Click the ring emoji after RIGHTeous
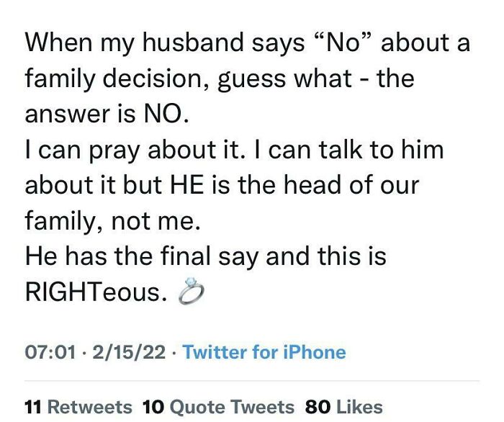Image resolution: width=504 pixels, height=422 pixels. (x=192, y=293)
